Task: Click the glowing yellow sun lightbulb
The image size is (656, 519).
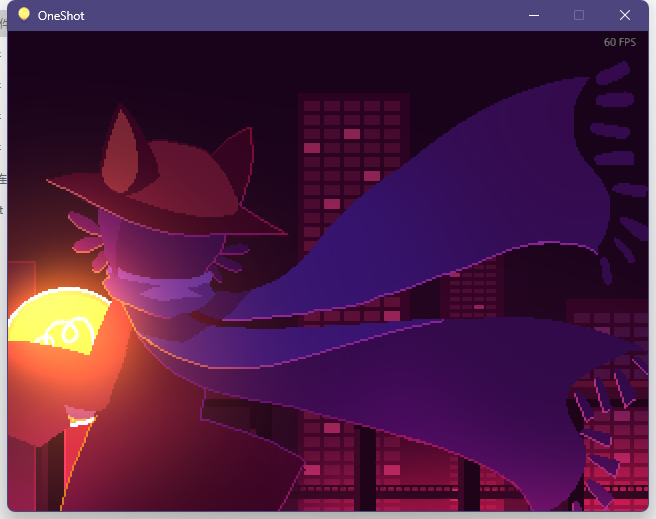Action: click(57, 322)
